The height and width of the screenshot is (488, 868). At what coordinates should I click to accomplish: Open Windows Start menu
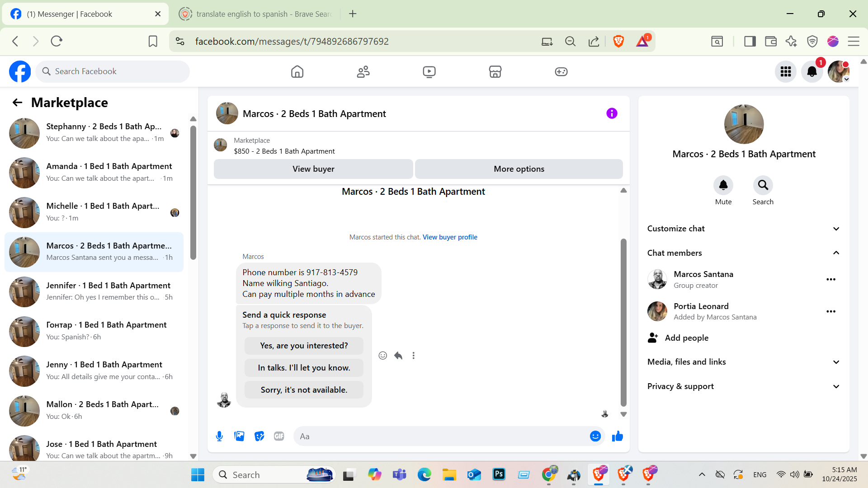(198, 474)
